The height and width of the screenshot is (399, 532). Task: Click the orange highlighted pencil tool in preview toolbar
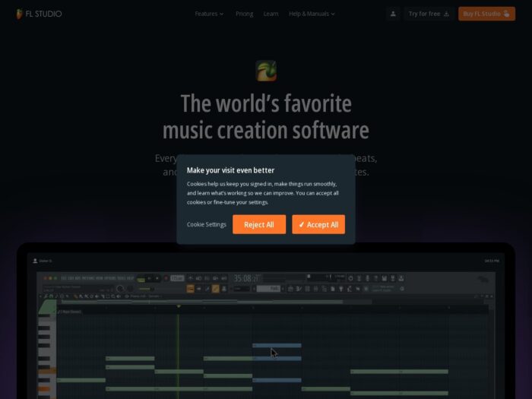pyautogui.click(x=215, y=289)
